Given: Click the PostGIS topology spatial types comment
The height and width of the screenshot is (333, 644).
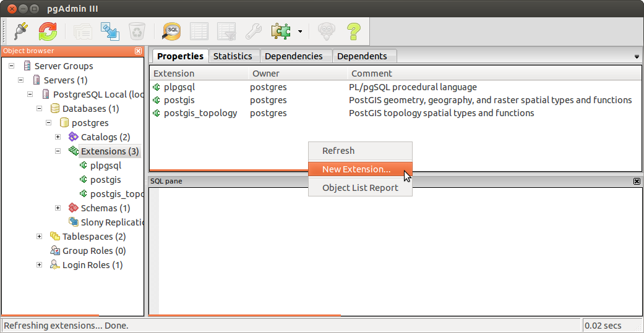Looking at the screenshot, I should [x=442, y=113].
